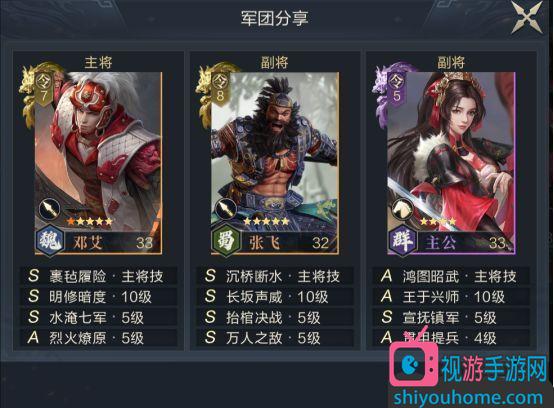Click the 令 7 cost badge on 邓艾
The width and height of the screenshot is (554, 408).
point(44,89)
